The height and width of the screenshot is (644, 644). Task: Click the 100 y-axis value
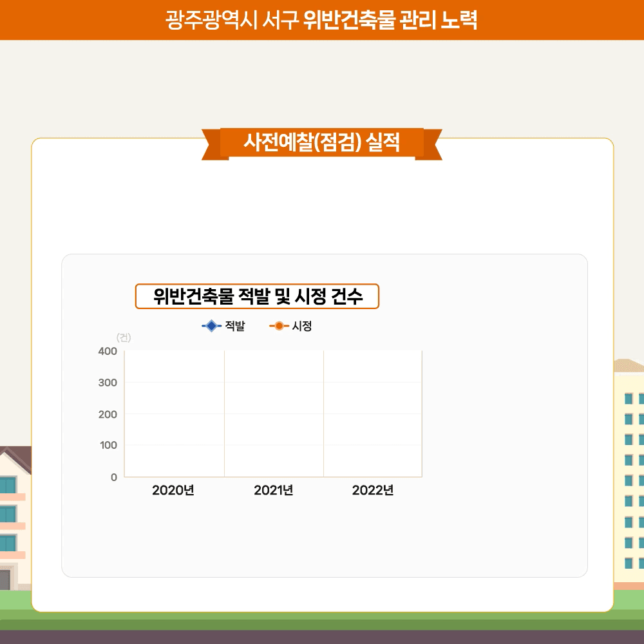tap(108, 445)
